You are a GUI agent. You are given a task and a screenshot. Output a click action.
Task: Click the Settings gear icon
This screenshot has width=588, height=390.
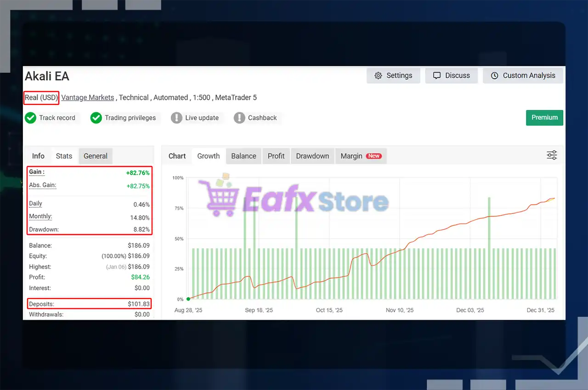[x=378, y=76]
